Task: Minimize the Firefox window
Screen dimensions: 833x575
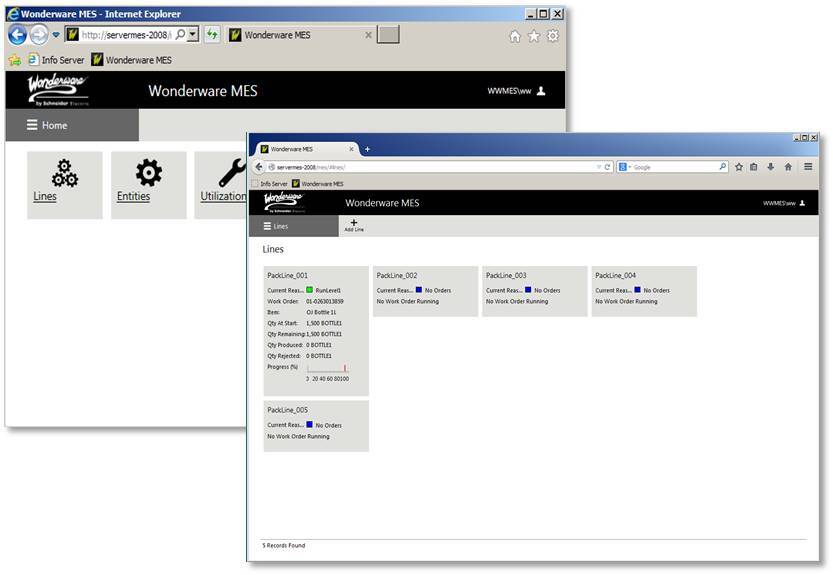Action: click(x=797, y=138)
